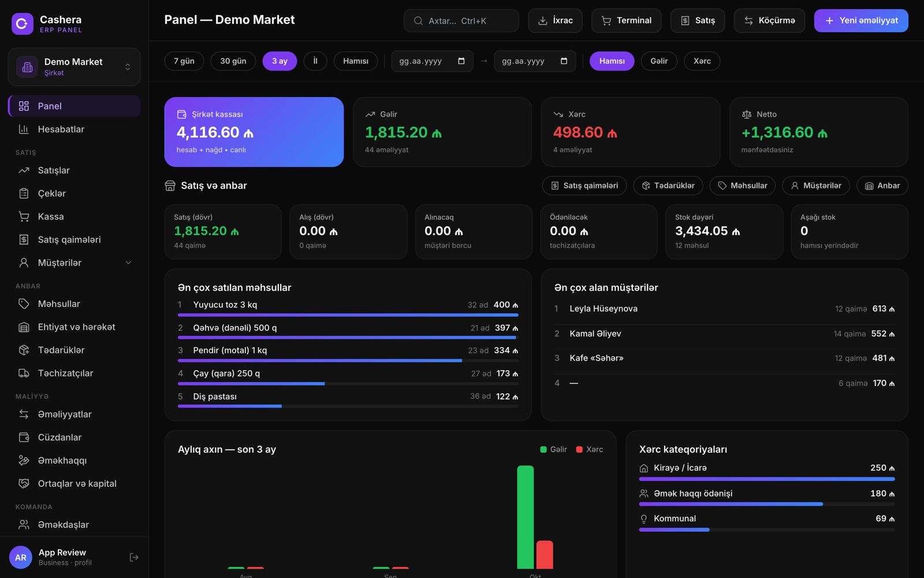
Task: Click the Satışlar trend icon in sidebar
Action: (x=24, y=170)
